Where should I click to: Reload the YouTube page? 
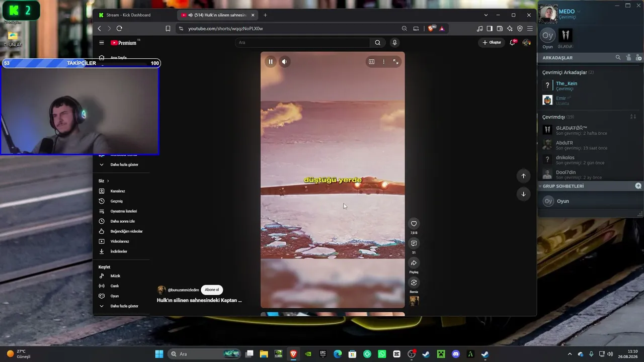[x=119, y=29]
